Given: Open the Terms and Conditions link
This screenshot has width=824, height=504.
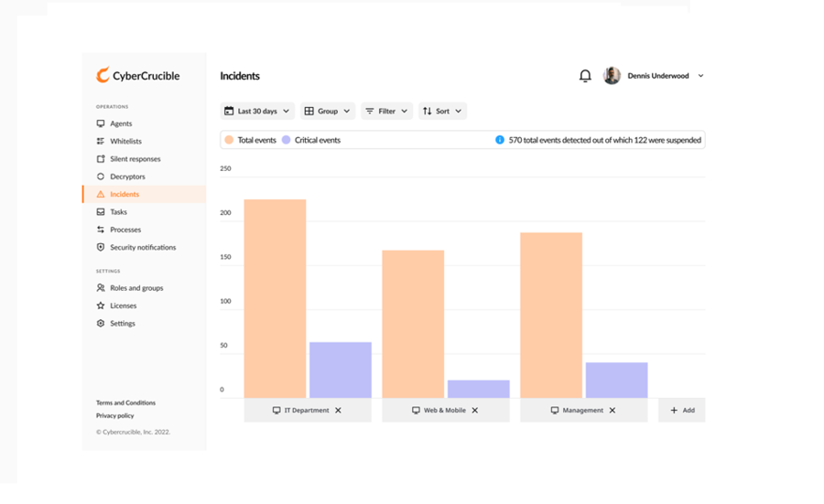Looking at the screenshot, I should (x=125, y=402).
